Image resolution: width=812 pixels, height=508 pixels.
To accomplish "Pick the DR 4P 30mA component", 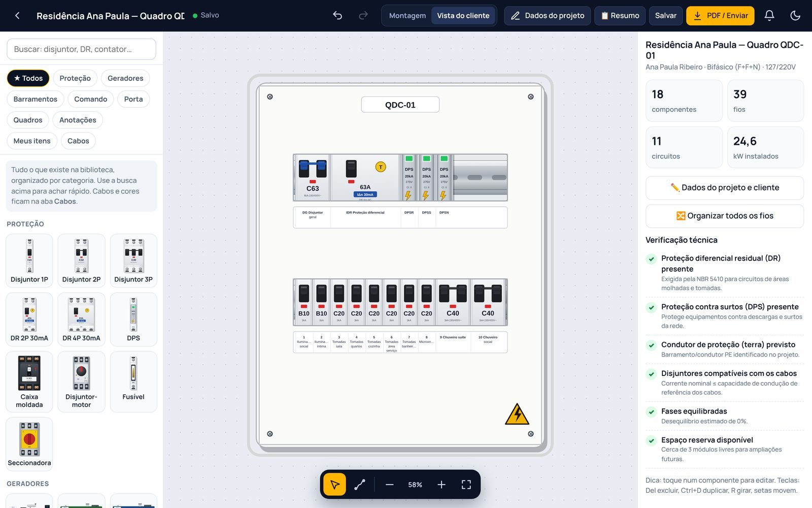I will (81, 320).
